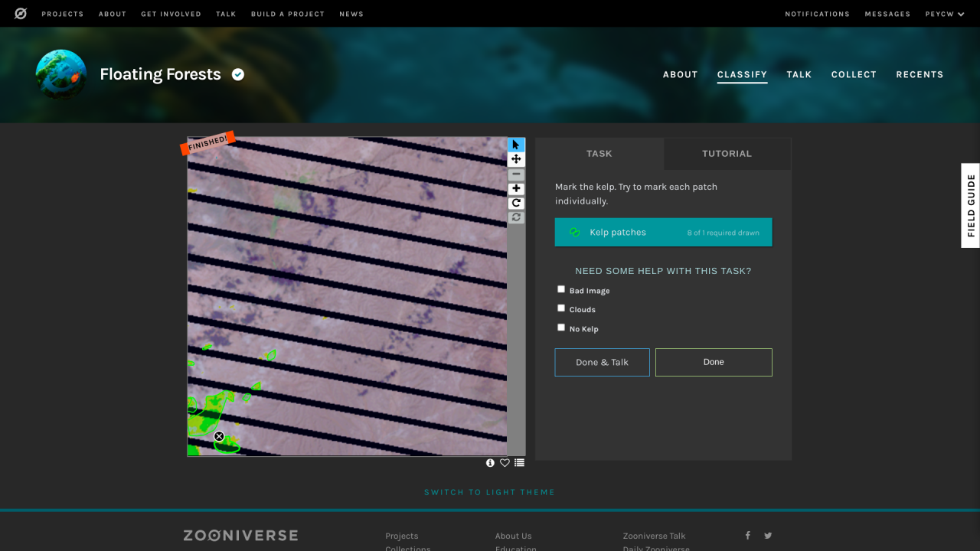This screenshot has height=551, width=980.
Task: Open the Field Guide side tab
Action: pos(970,205)
